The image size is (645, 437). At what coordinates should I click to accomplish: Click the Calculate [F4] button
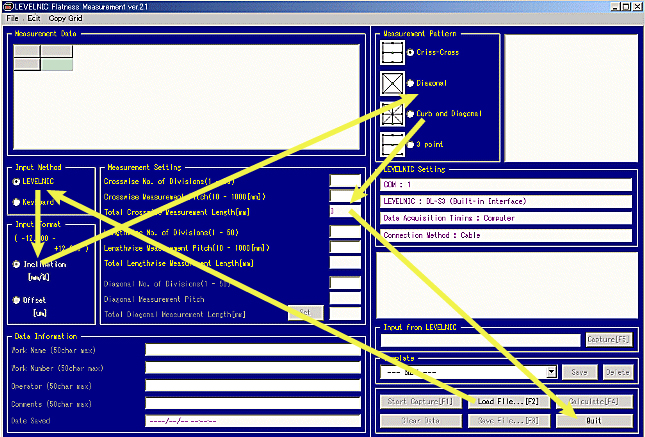594,401
